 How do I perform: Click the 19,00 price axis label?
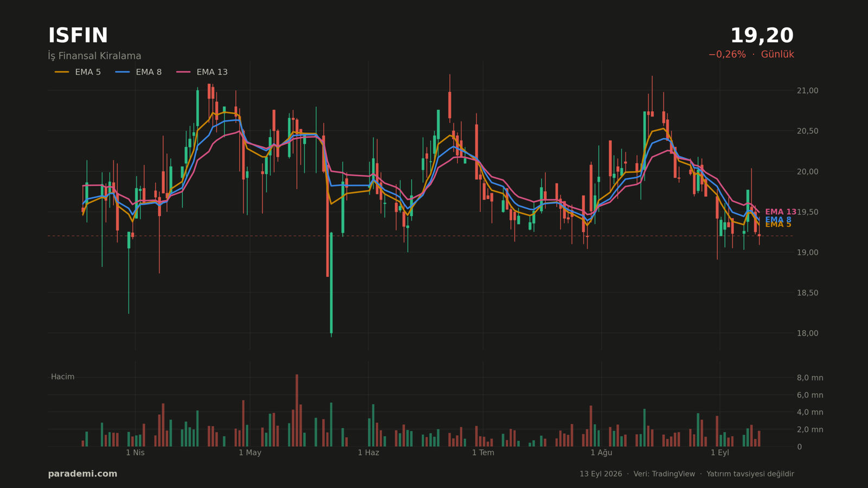[x=807, y=253]
